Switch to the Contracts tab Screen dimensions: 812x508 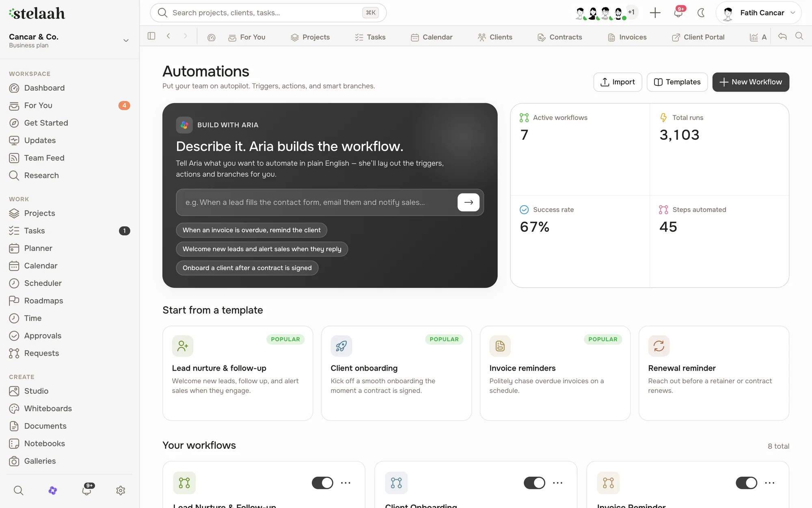(x=560, y=37)
